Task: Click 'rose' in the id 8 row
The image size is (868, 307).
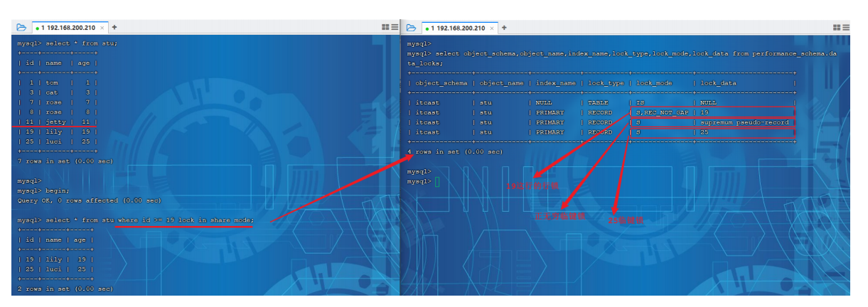Action: click(x=54, y=112)
